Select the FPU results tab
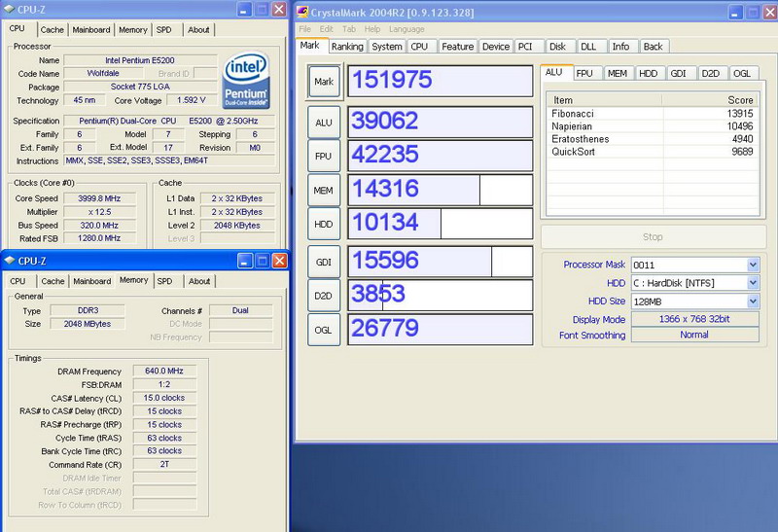Image resolution: width=778 pixels, height=532 pixels. click(x=587, y=74)
